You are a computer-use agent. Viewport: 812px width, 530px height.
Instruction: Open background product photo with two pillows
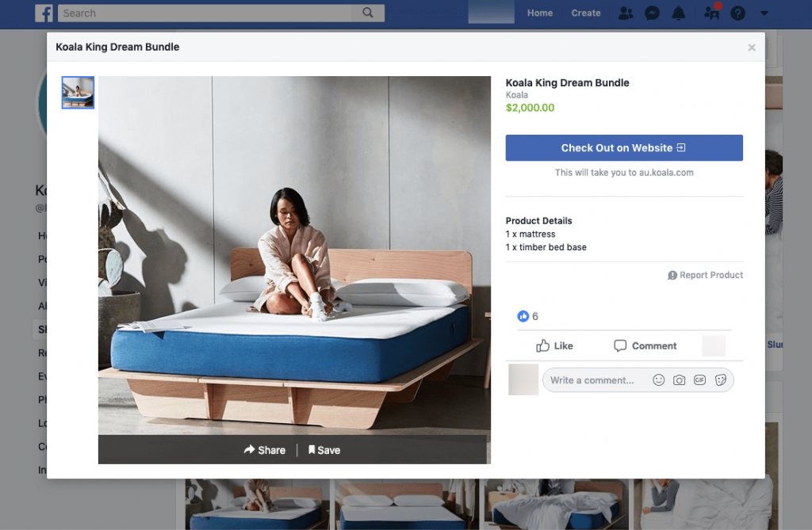pyautogui.click(x=407, y=504)
